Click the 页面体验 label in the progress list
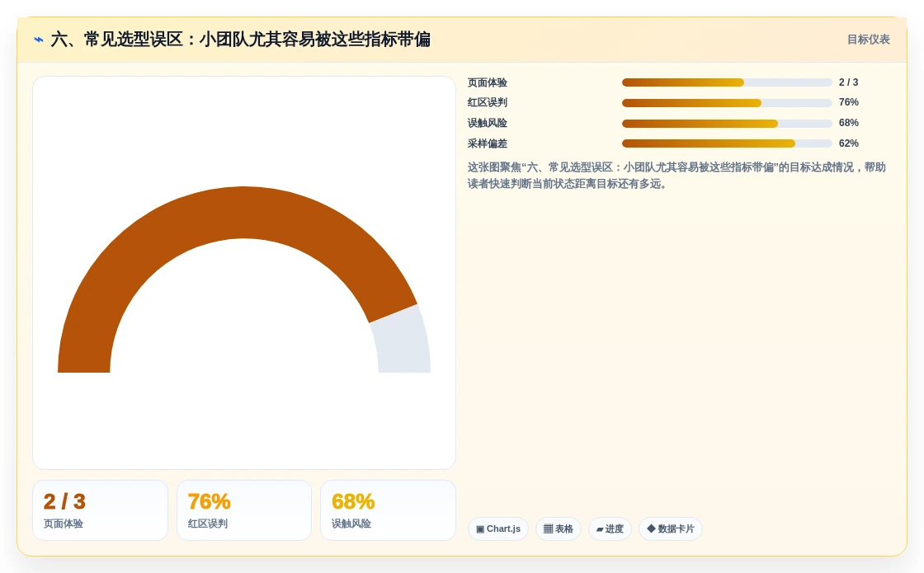The width and height of the screenshot is (924, 573). pos(488,82)
